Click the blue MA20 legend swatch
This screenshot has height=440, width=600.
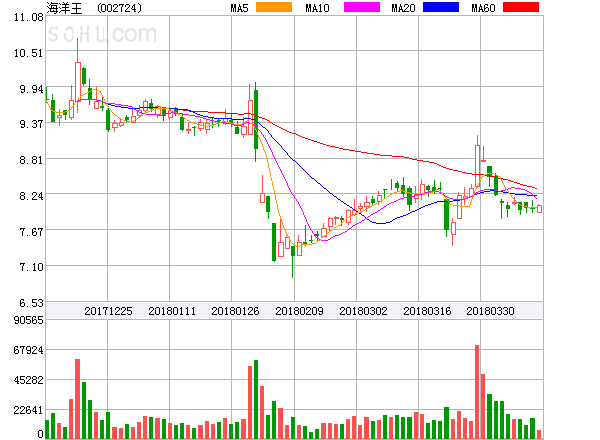coord(441,7)
